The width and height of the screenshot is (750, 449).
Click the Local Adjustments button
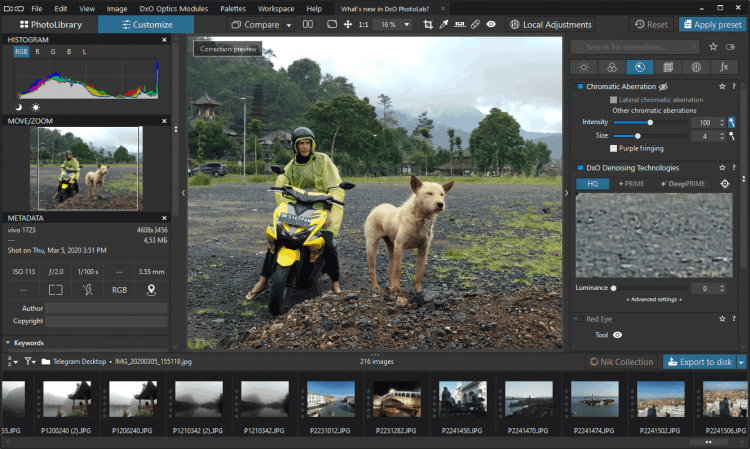[550, 24]
